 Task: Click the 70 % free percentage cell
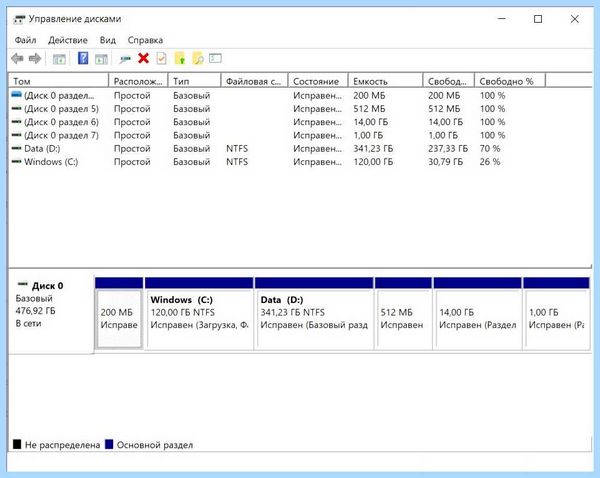[490, 148]
